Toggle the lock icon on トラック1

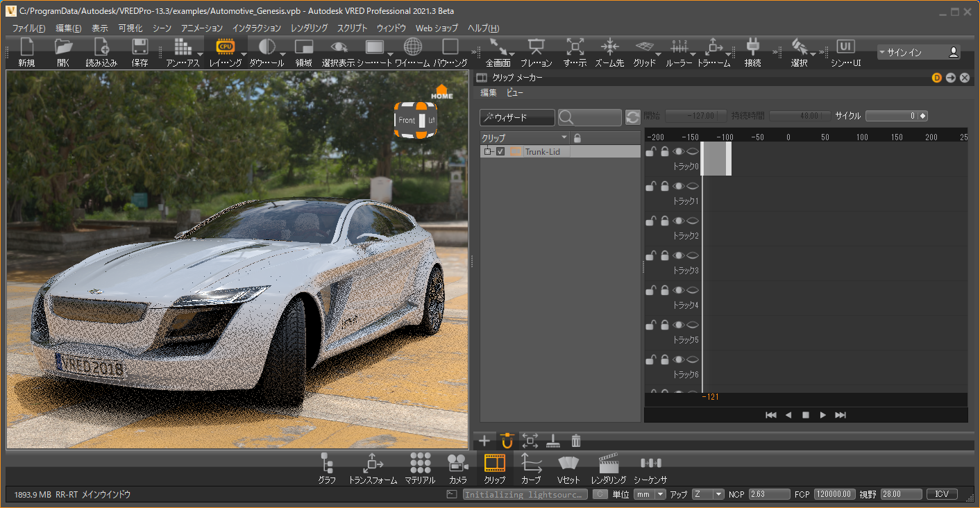pyautogui.click(x=664, y=186)
